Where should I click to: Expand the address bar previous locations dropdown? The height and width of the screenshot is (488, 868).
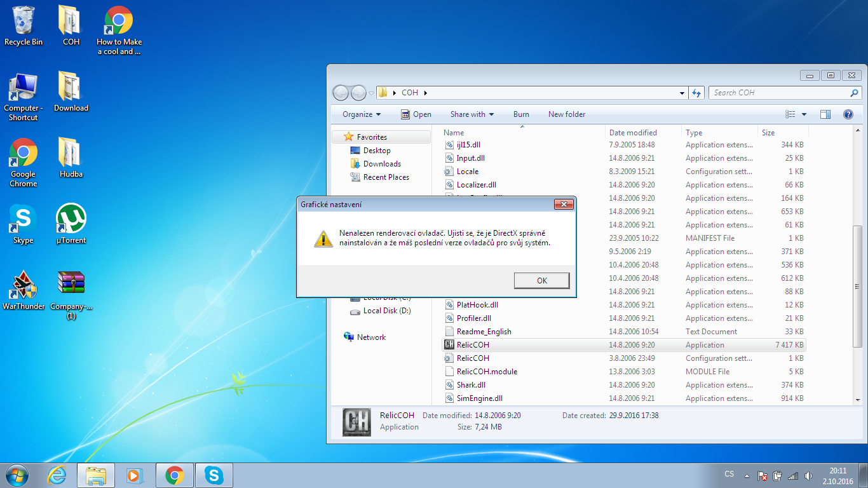(683, 93)
